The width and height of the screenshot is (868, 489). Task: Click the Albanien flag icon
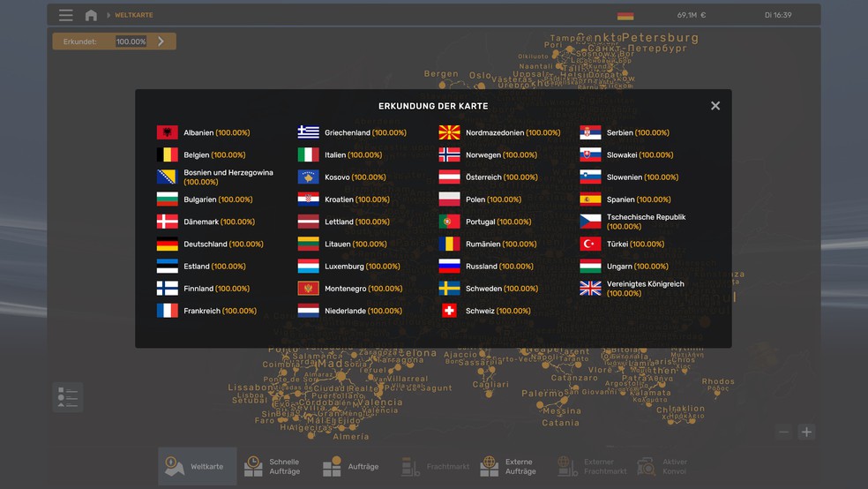[x=168, y=132]
